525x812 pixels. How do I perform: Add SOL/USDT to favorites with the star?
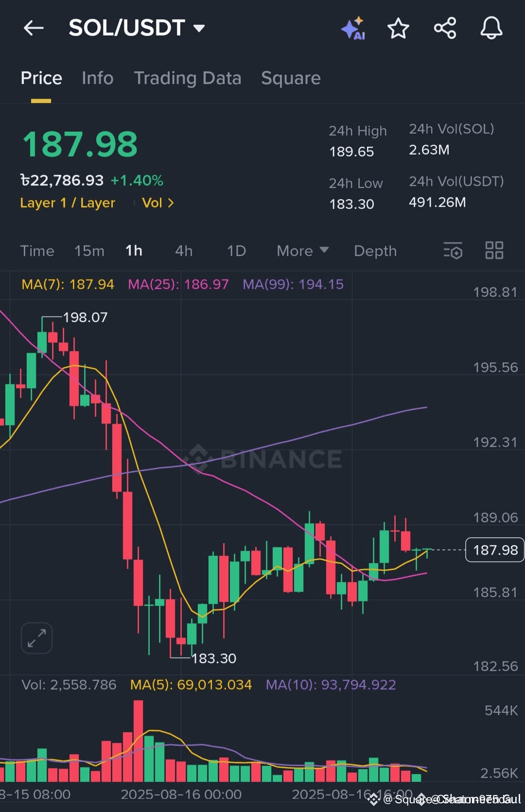coord(398,28)
